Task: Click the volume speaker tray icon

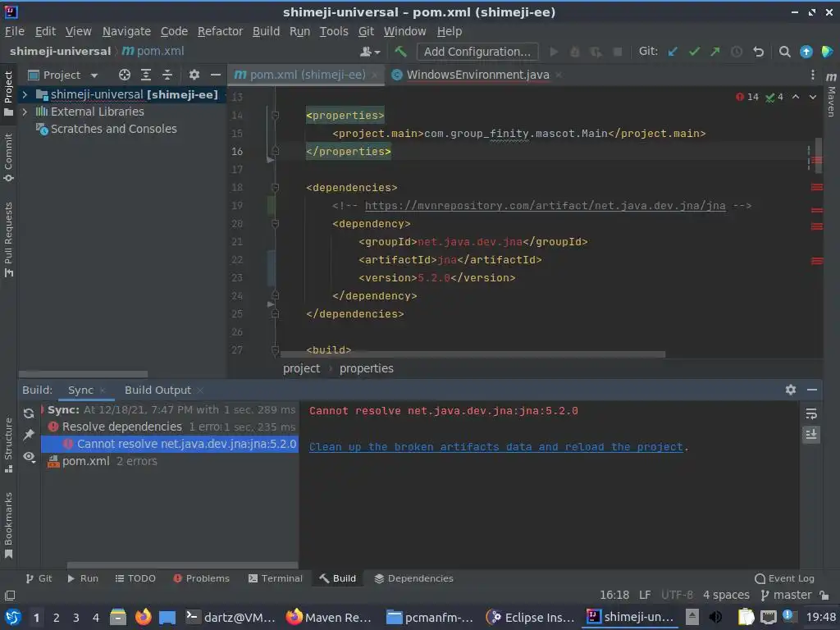Action: tap(715, 617)
